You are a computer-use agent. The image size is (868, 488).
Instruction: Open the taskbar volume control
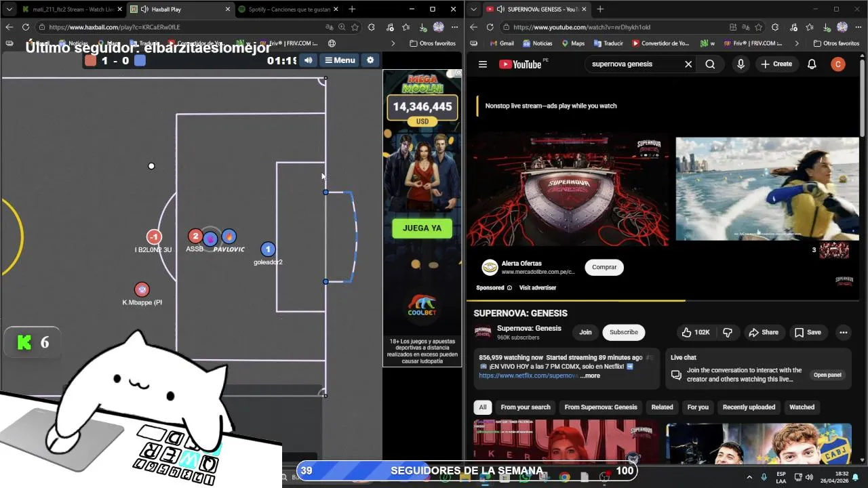(x=809, y=477)
